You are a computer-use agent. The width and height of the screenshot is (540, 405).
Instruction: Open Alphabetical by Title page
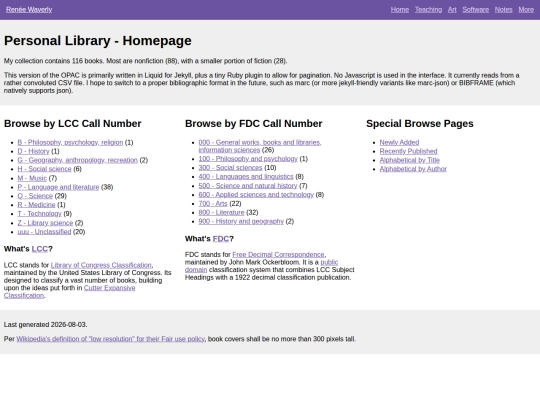coord(409,160)
